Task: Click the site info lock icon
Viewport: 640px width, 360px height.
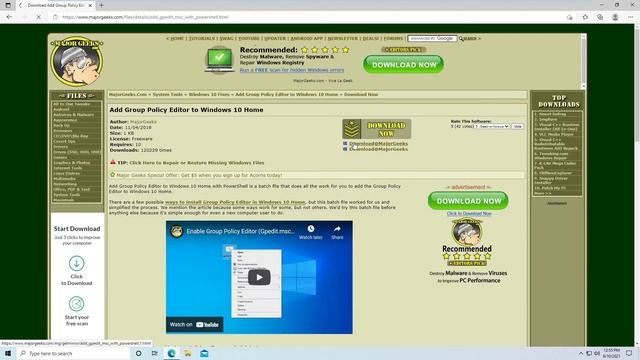Action: (x=56, y=17)
